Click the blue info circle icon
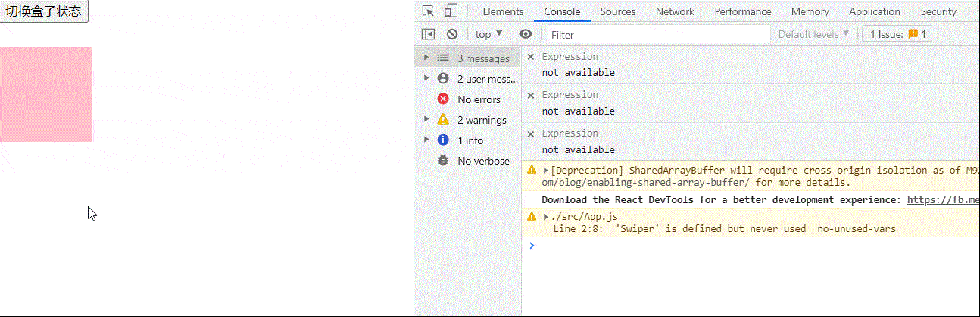Screen dimensions: 980x317 point(443,140)
